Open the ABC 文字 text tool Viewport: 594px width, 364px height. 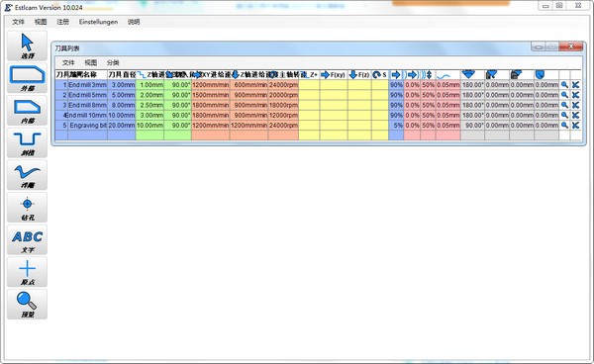click(x=27, y=240)
